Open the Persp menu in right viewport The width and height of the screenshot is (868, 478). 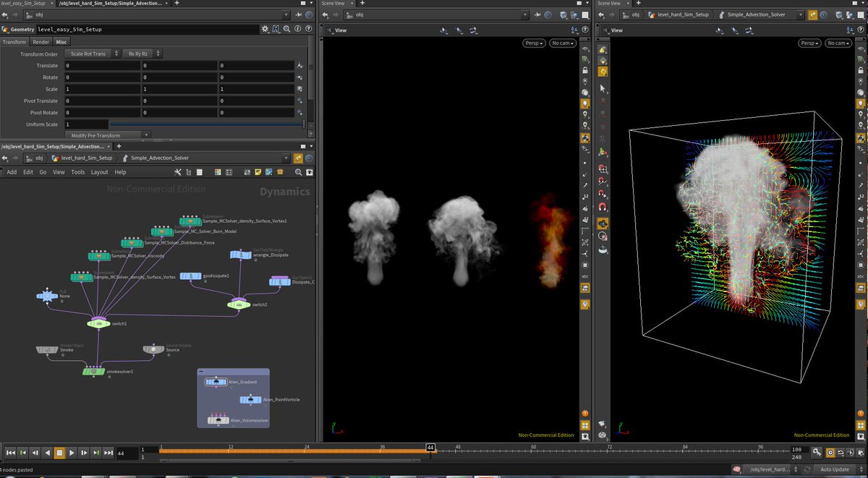(809, 43)
